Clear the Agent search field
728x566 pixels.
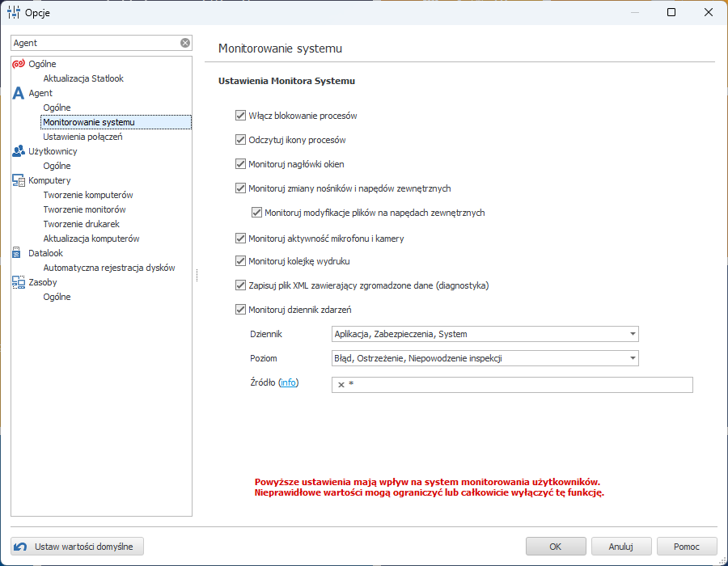coord(185,43)
